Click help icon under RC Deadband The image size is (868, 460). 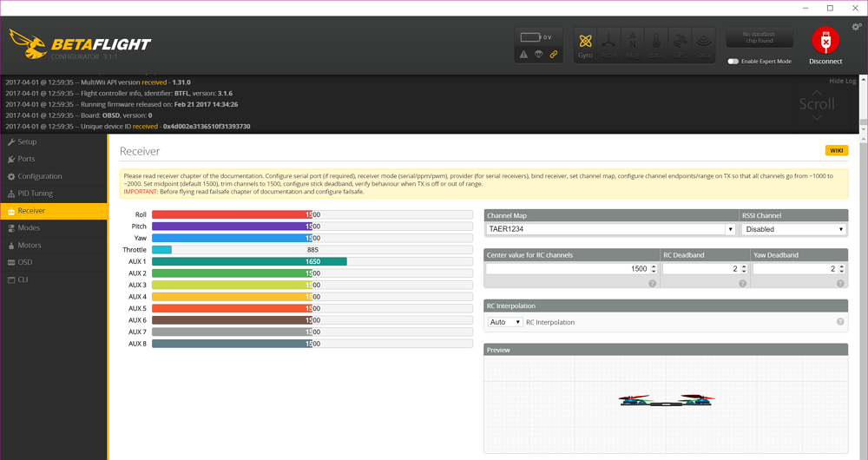click(742, 284)
